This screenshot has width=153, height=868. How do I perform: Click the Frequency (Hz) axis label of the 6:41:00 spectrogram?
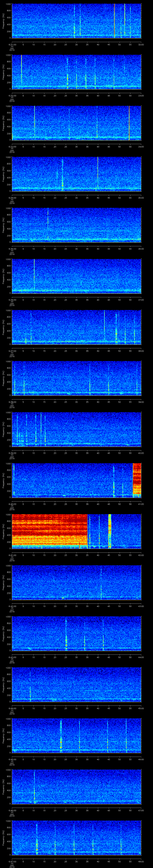(x=3, y=531)
